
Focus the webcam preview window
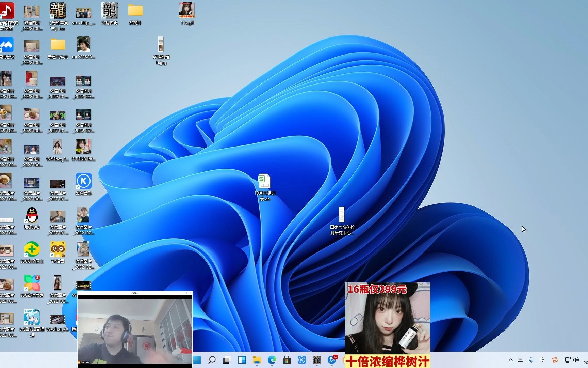pyautogui.click(x=135, y=329)
